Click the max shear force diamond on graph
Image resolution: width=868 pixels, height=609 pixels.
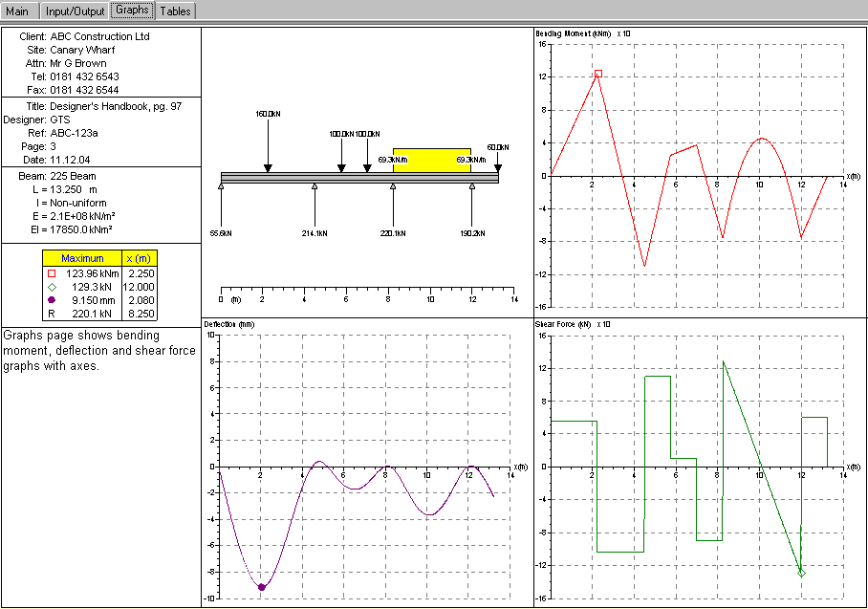click(x=801, y=573)
